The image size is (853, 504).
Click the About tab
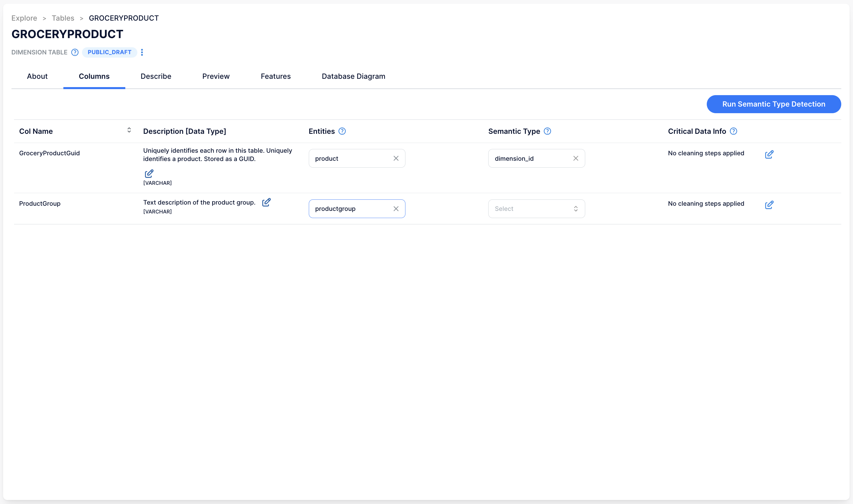click(37, 76)
